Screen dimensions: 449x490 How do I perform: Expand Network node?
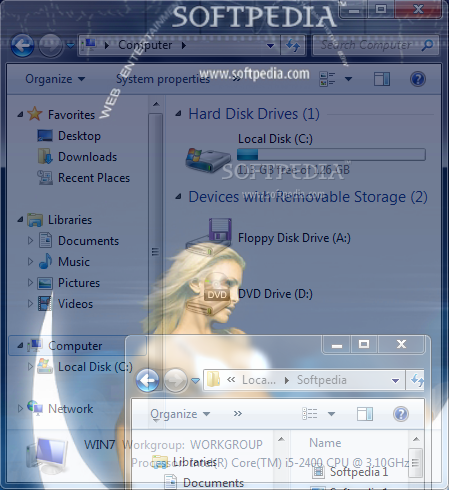pos(20,408)
